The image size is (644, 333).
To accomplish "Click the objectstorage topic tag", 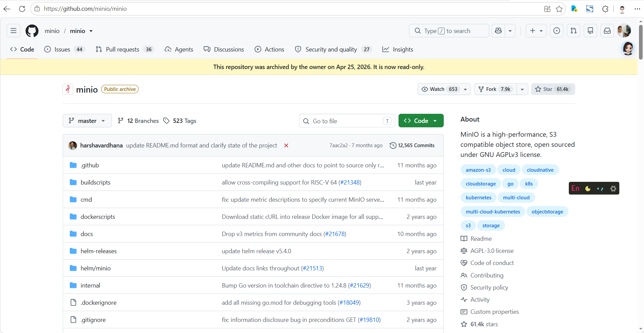I will (547, 212).
